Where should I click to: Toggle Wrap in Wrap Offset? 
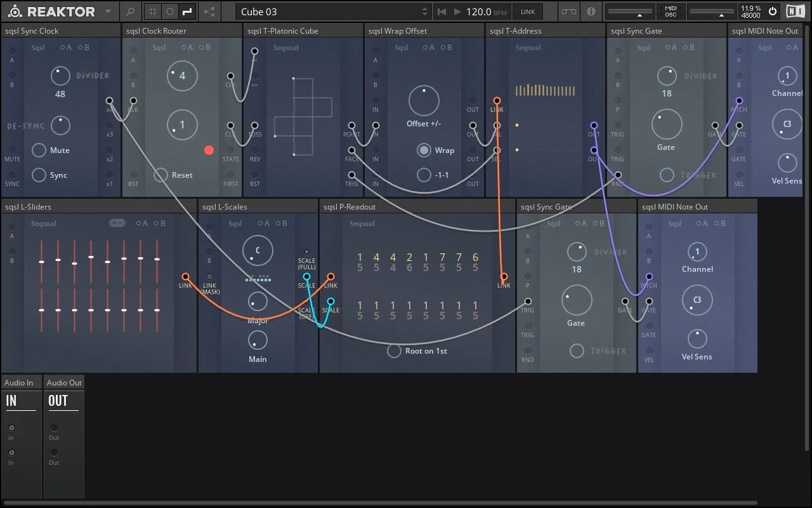424,150
